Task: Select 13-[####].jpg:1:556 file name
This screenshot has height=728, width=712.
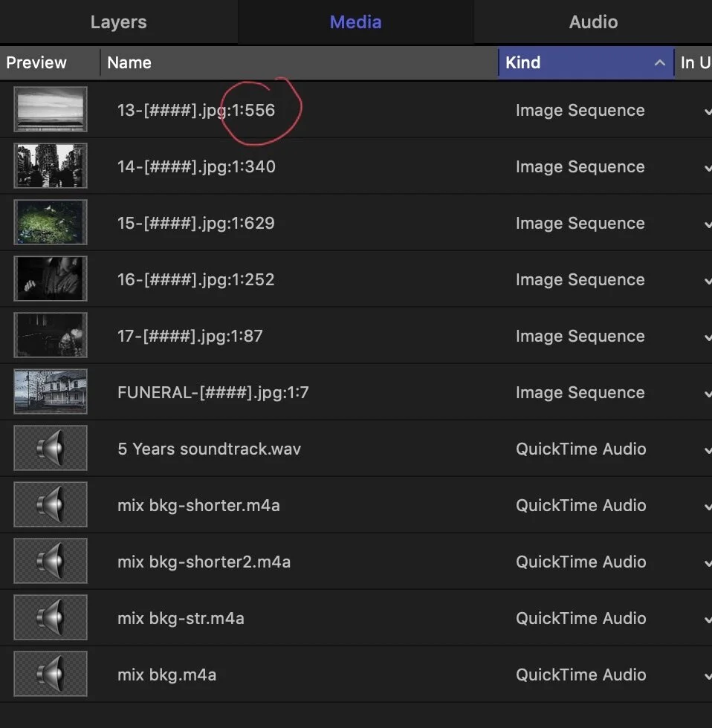Action: 196,111
